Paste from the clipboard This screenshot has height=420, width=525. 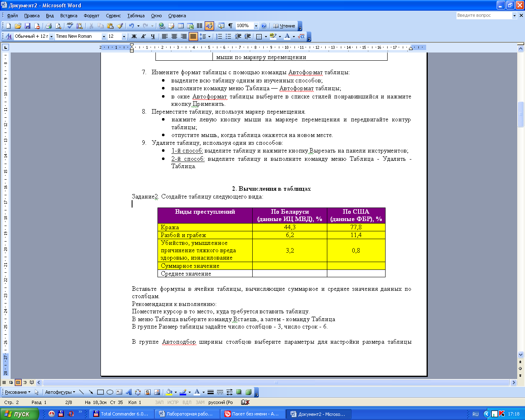[110, 26]
